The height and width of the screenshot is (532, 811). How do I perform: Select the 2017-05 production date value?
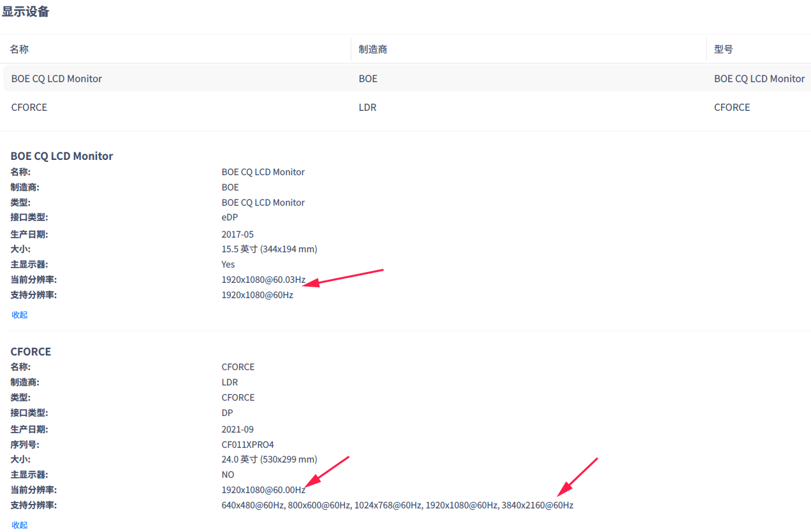tap(238, 234)
